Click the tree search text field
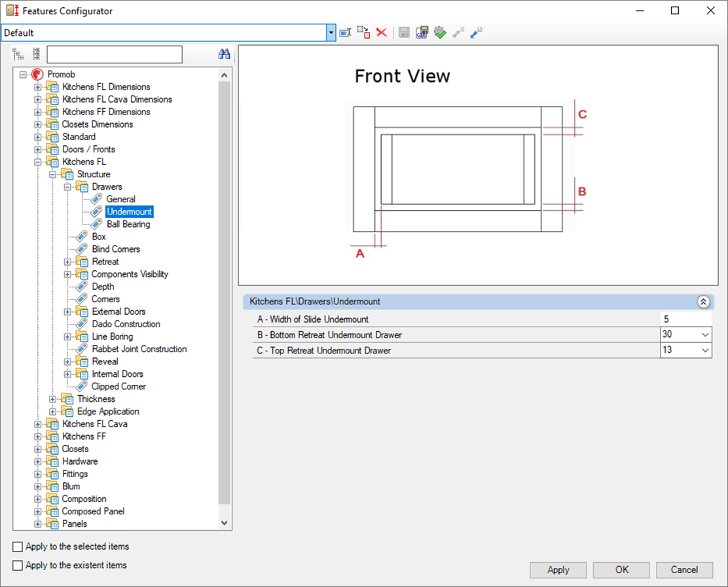This screenshot has height=587, width=728. 115,54
